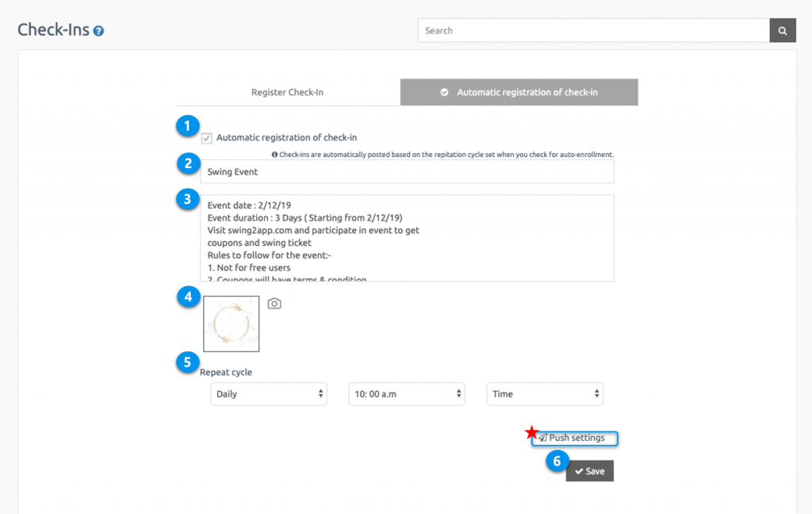812x514 pixels.
Task: Open the Daily repeat cycle dropdown
Action: [x=268, y=393]
